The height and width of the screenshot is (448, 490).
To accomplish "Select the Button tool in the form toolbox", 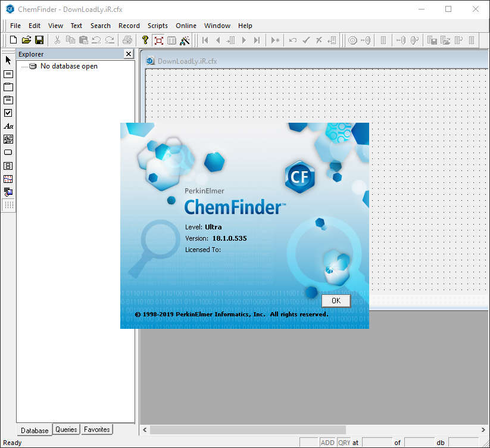I will [x=8, y=153].
